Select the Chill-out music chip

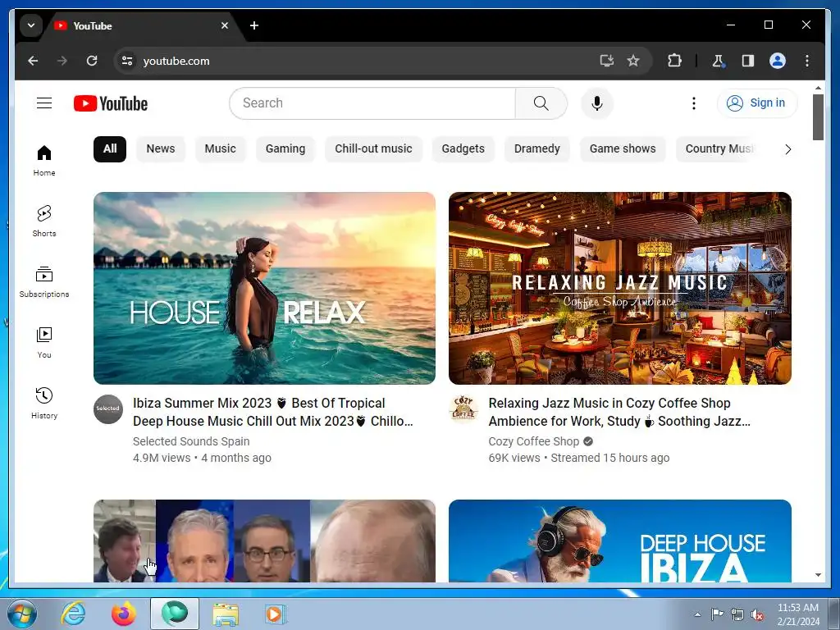(373, 149)
